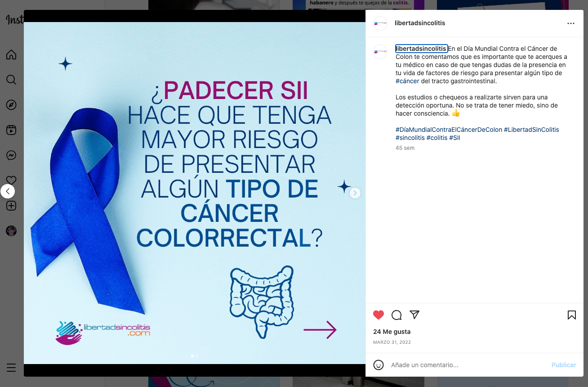Open Search from the sidebar
This screenshot has height=387, width=588.
point(11,80)
